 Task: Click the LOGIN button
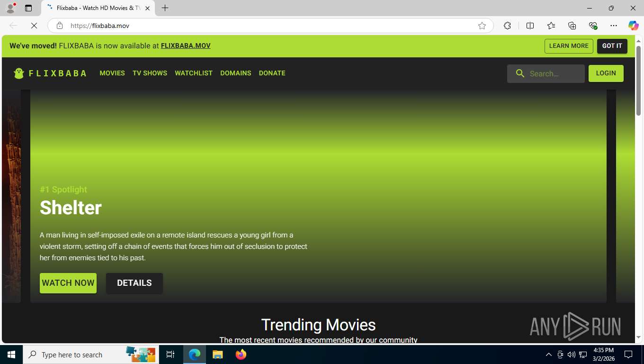coord(606,73)
